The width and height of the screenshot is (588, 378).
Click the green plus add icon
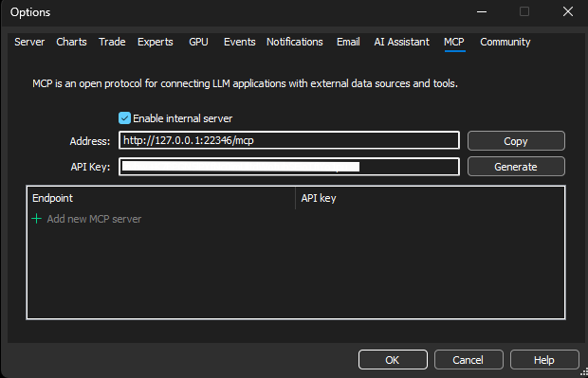coord(36,219)
